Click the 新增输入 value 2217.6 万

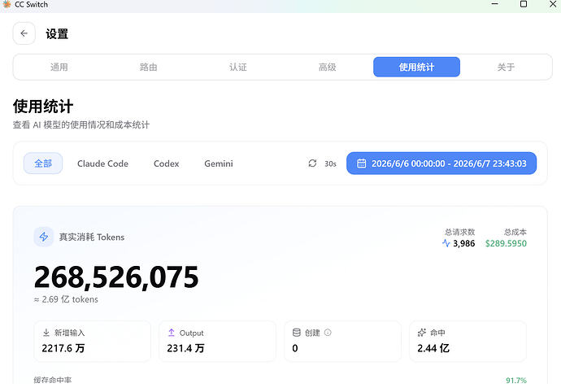63,348
